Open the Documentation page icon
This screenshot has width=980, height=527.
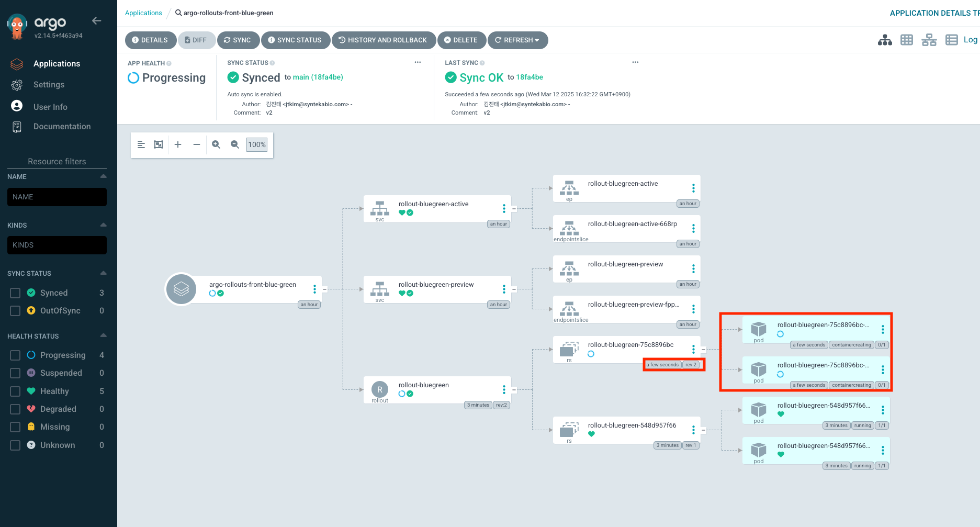(17, 127)
